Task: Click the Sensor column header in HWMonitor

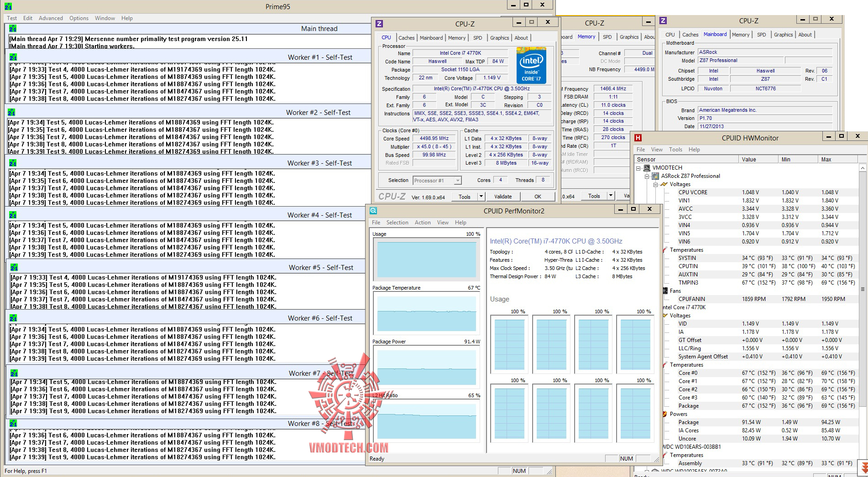Action: [686, 159]
